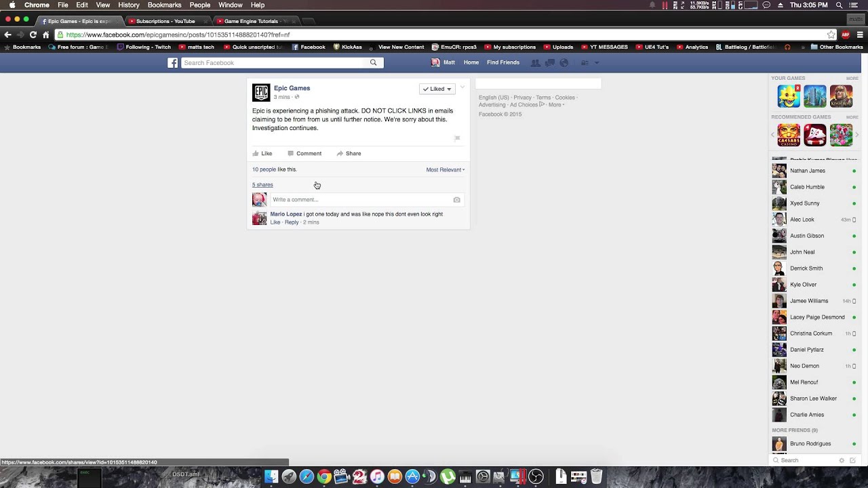Open the KickAss bookmark
This screenshot has height=488, width=868.
pyautogui.click(x=347, y=47)
